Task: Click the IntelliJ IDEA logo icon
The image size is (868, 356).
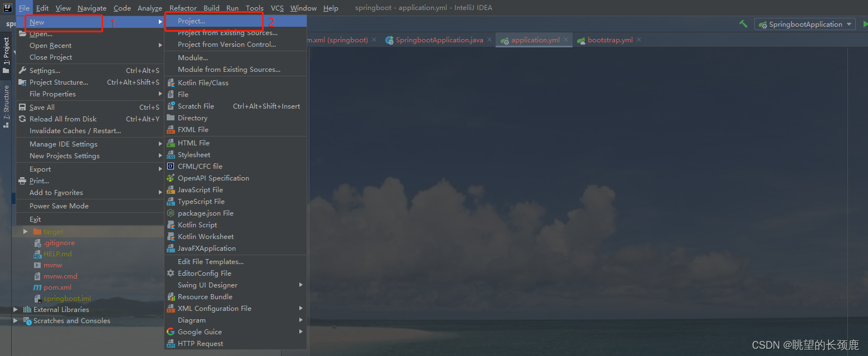Action: (x=8, y=8)
